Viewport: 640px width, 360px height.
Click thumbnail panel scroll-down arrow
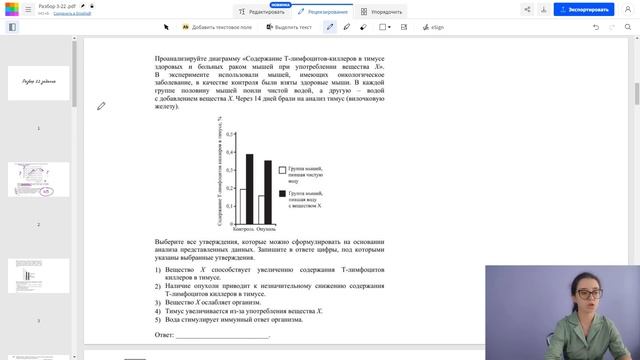tap(74, 357)
